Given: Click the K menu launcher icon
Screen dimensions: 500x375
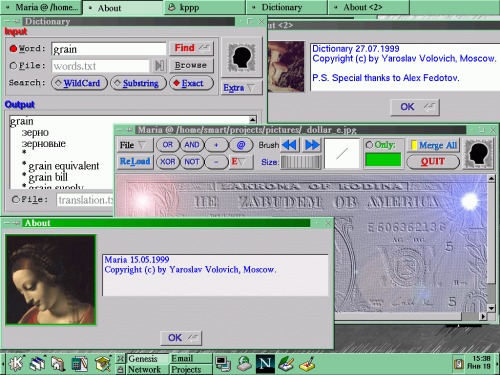Looking at the screenshot, I should point(15,363).
